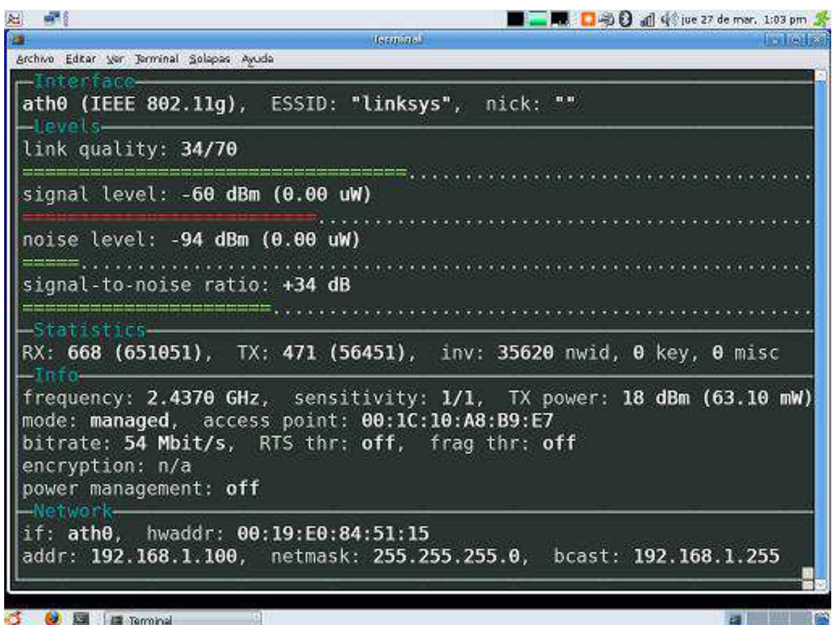Open the Archivo menu
Screen dimensions: 840x625
35,59
